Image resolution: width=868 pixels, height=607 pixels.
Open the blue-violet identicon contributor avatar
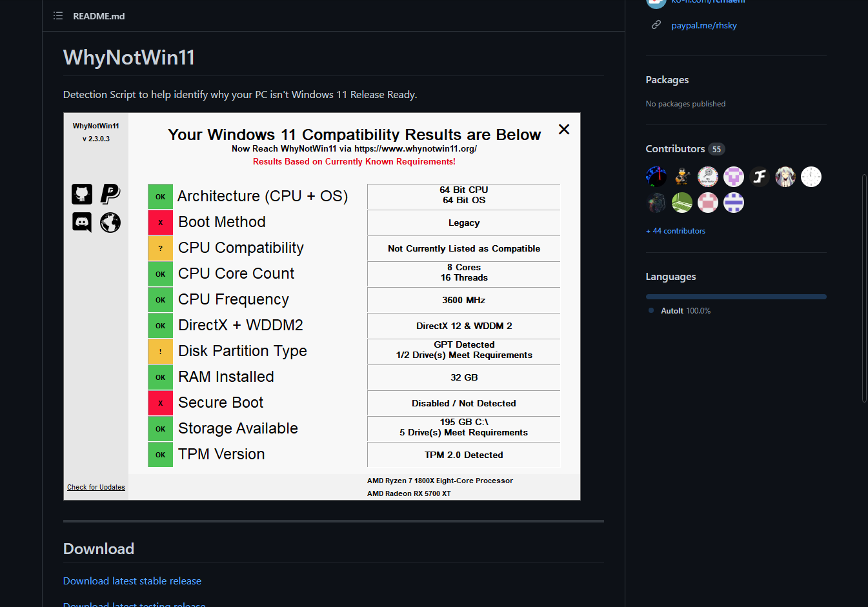click(734, 203)
